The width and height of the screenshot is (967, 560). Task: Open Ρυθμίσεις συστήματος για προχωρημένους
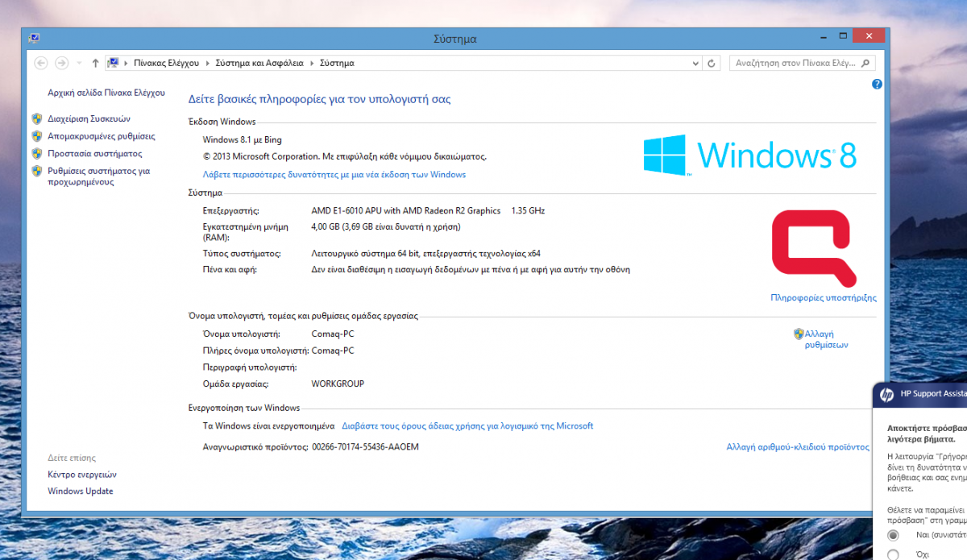click(x=98, y=176)
